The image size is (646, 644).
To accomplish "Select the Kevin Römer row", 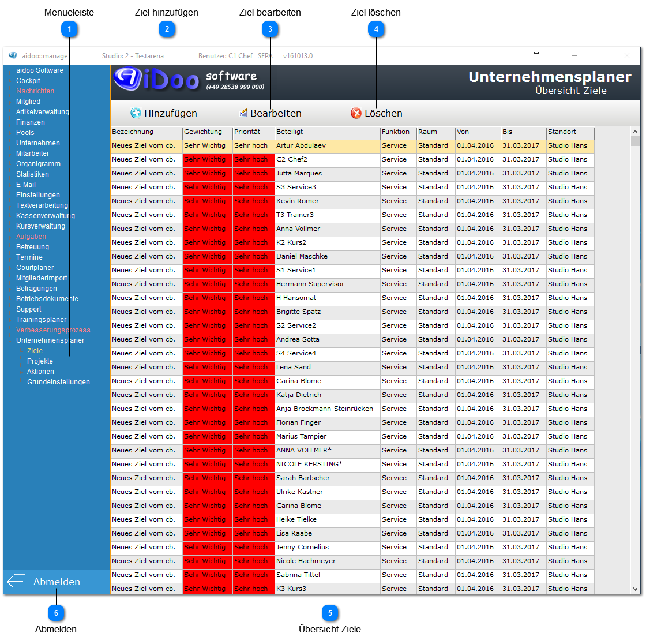I will click(x=352, y=201).
